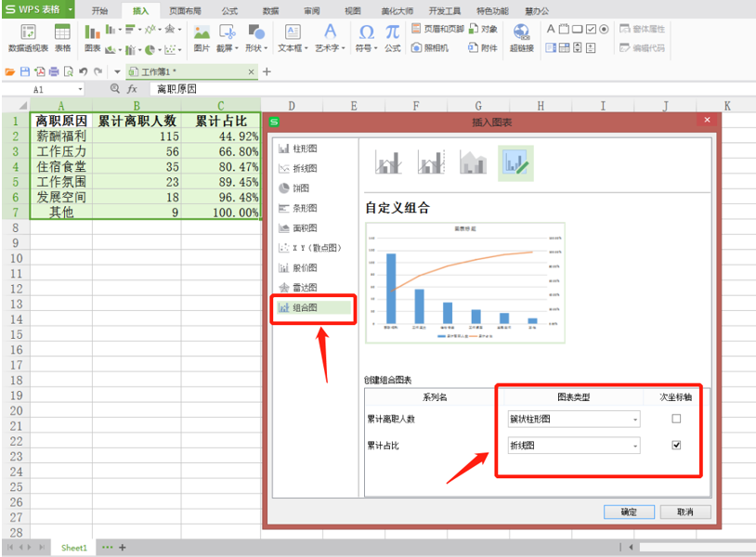This screenshot has width=756, height=557.
Task: Click the fx insert function icon
Action: tap(132, 89)
